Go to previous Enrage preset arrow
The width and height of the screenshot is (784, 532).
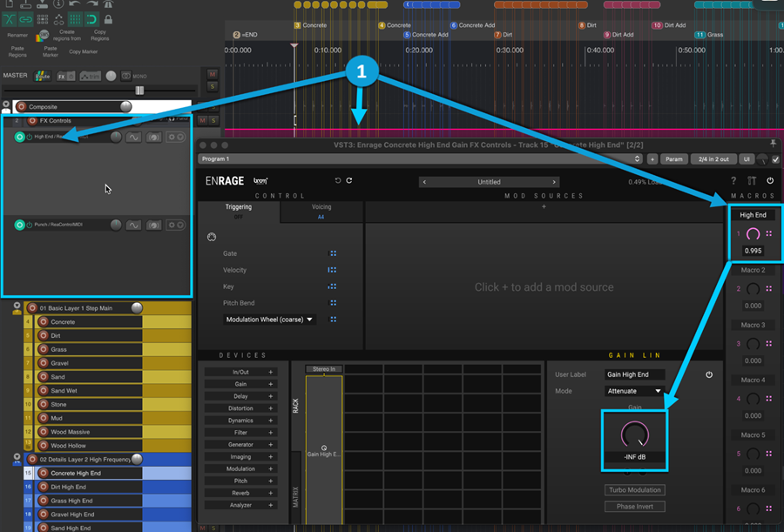click(424, 182)
